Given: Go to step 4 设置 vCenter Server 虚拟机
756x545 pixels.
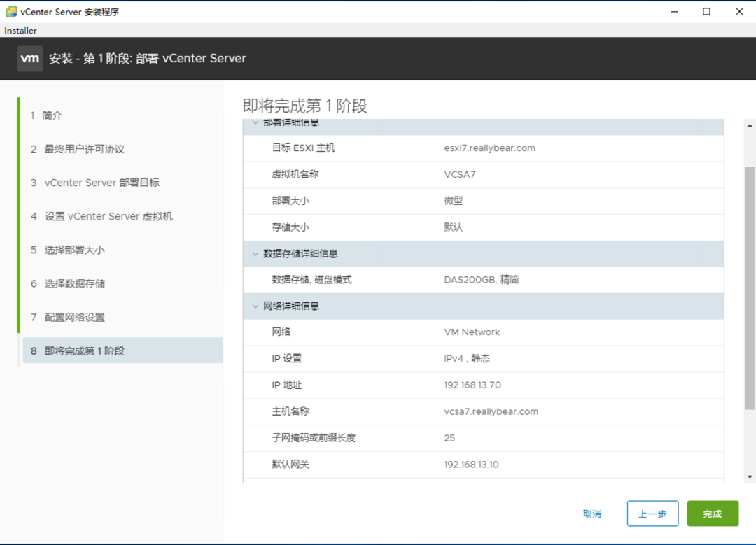Looking at the screenshot, I should [x=101, y=216].
